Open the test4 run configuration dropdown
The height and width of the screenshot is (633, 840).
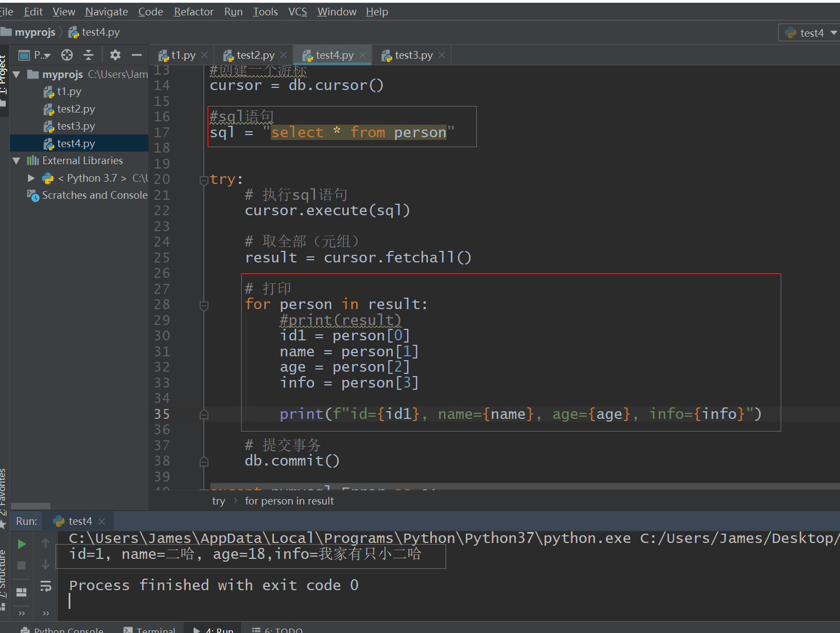pyautogui.click(x=808, y=32)
